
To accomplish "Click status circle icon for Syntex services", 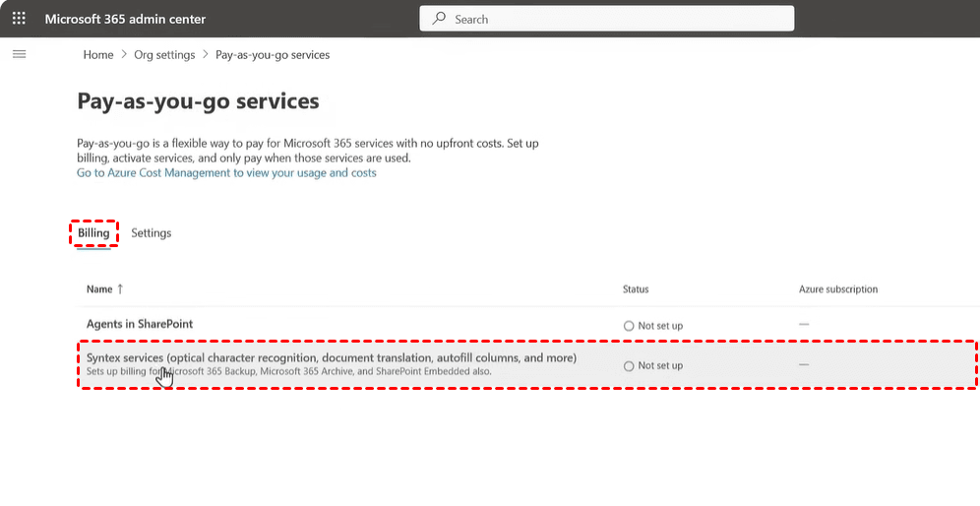I will point(629,365).
